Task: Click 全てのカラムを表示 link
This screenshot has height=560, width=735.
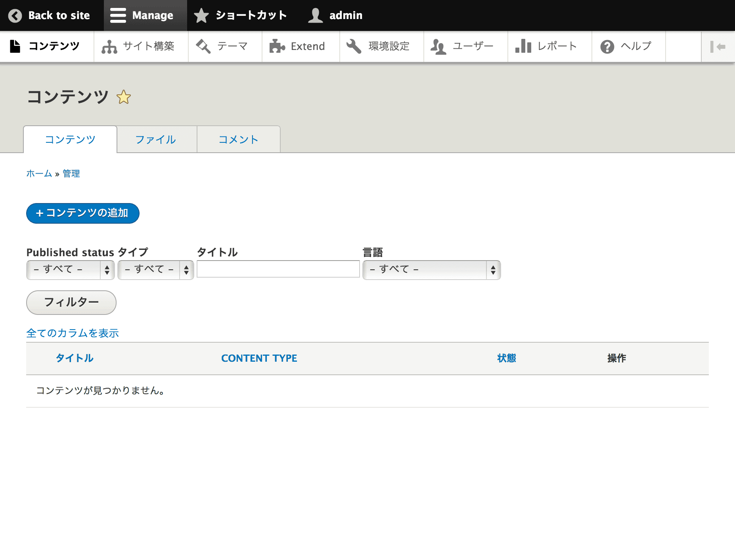Action: pos(73,333)
